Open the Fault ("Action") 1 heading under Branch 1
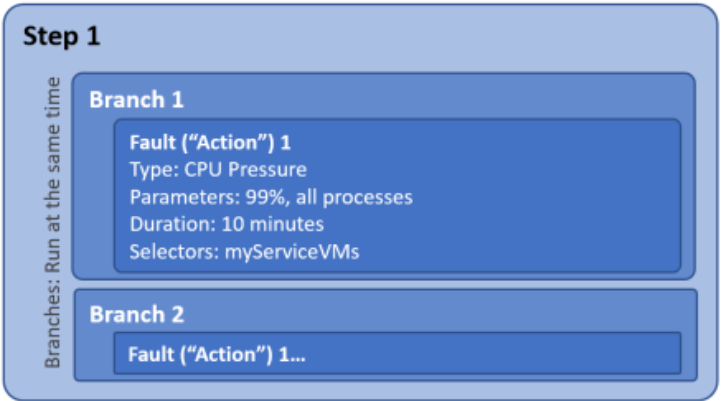 click(210, 142)
